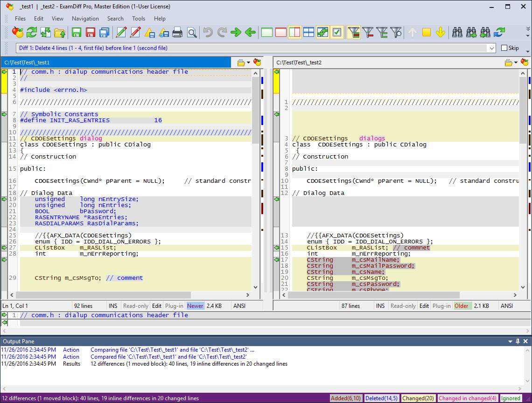Open the Navigation menu
Image resolution: width=532 pixels, height=403 pixels.
click(85, 19)
